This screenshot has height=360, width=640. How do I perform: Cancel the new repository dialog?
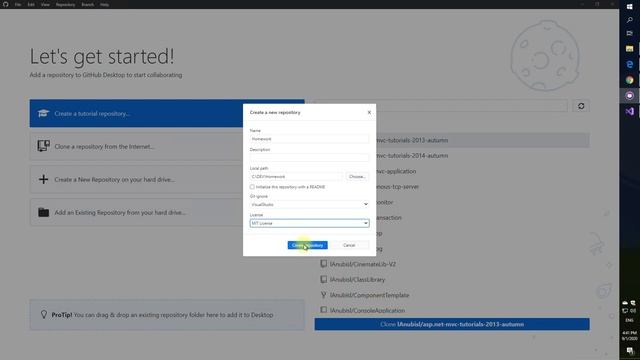tap(349, 245)
